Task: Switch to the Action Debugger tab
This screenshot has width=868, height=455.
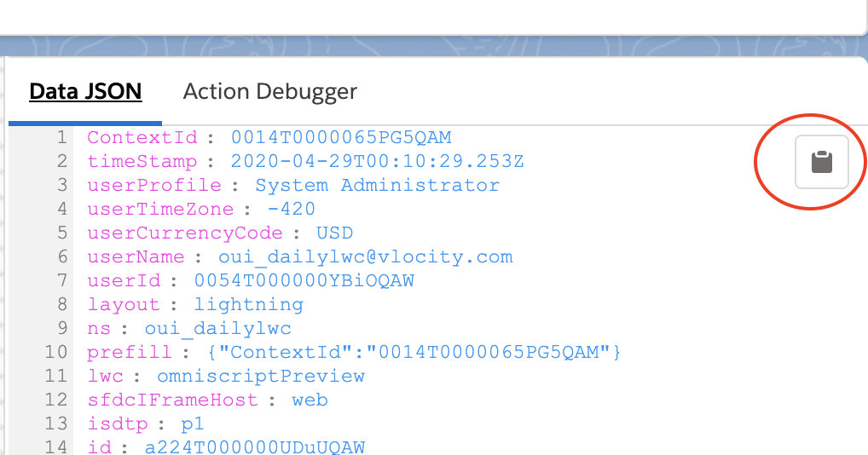Action: pos(270,92)
